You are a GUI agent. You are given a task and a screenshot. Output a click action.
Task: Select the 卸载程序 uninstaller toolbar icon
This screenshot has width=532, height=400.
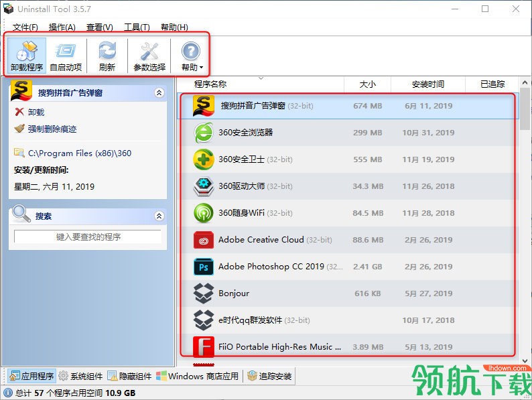click(x=27, y=56)
